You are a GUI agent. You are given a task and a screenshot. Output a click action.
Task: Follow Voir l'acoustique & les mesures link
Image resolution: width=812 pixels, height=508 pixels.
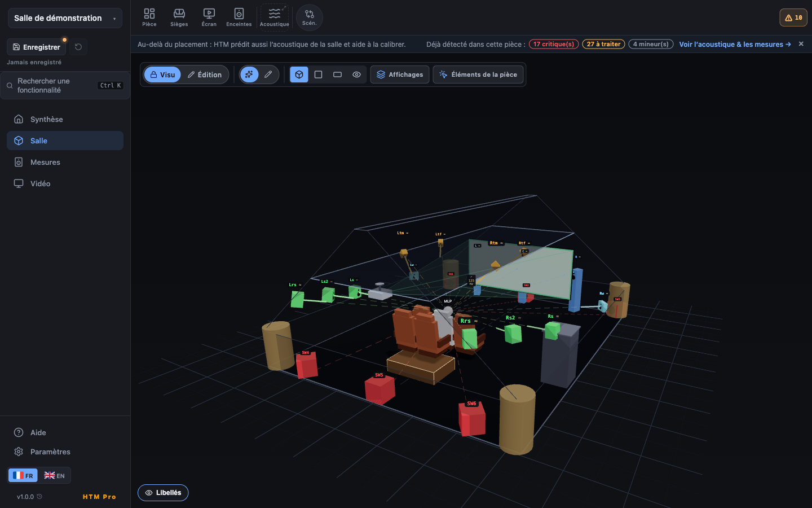click(x=735, y=44)
